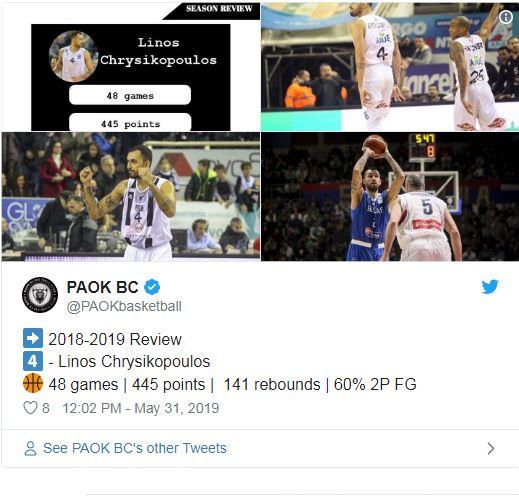Expand the chevron for PAOK BC's other Tweets
The width and height of the screenshot is (519, 496).
point(491,448)
